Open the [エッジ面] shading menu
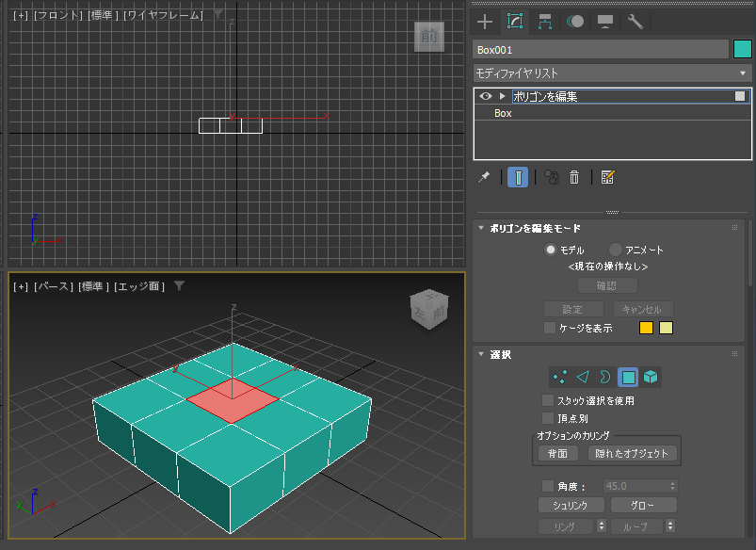 pyautogui.click(x=139, y=286)
